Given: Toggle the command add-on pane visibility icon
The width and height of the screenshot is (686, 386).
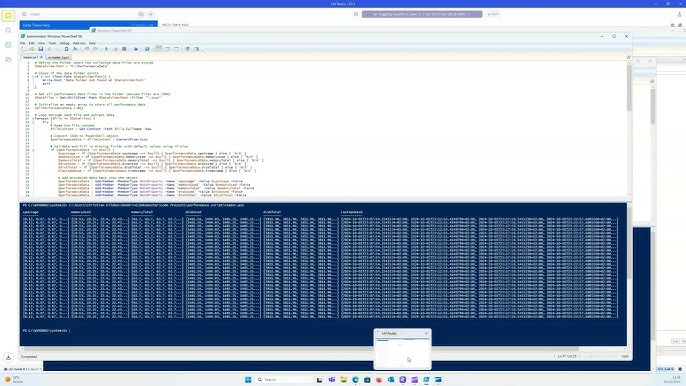Looking at the screenshot, I should (196, 49).
